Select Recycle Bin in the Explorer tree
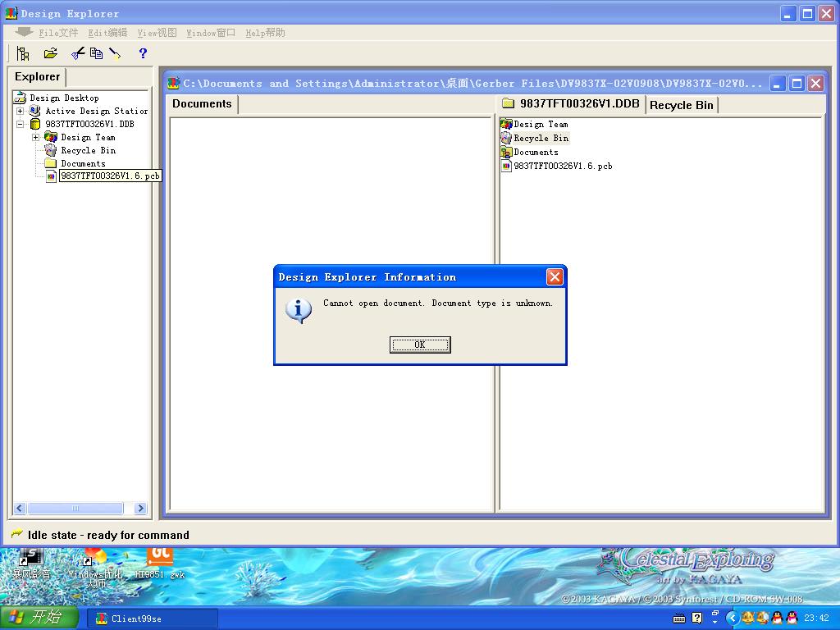Image resolution: width=840 pixels, height=630 pixels. point(89,151)
